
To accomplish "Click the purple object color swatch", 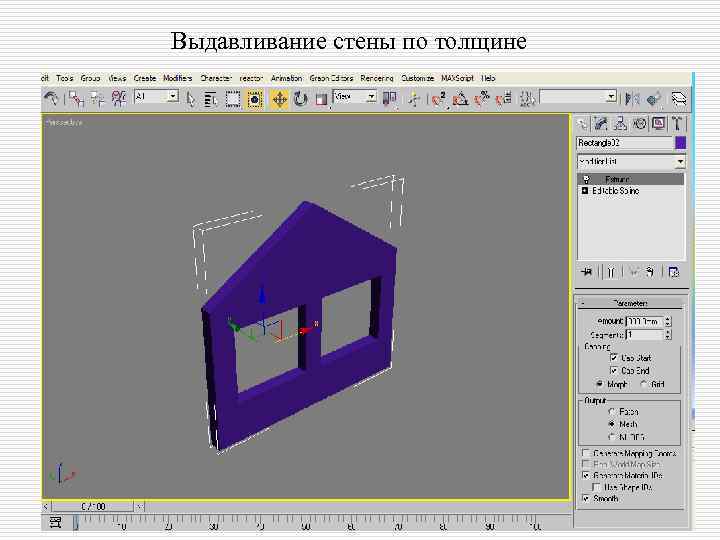I will point(681,143).
